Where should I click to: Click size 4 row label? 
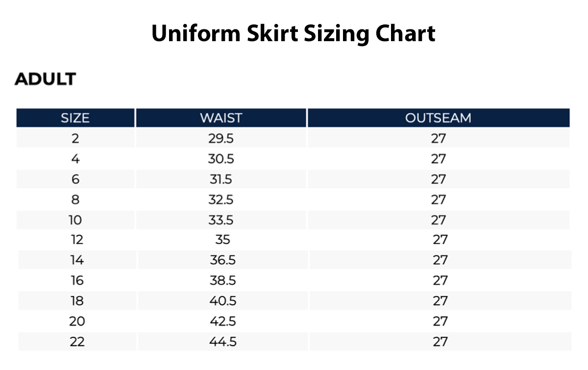[75, 159]
